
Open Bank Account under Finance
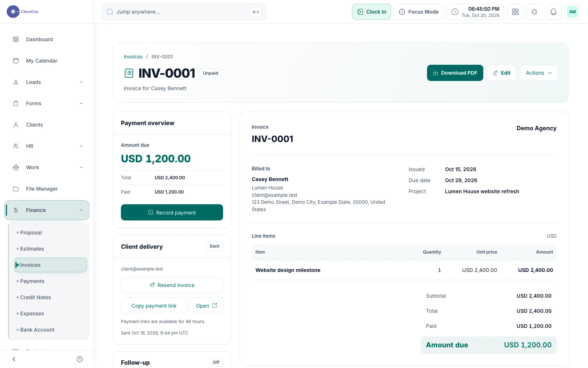click(x=50, y=330)
